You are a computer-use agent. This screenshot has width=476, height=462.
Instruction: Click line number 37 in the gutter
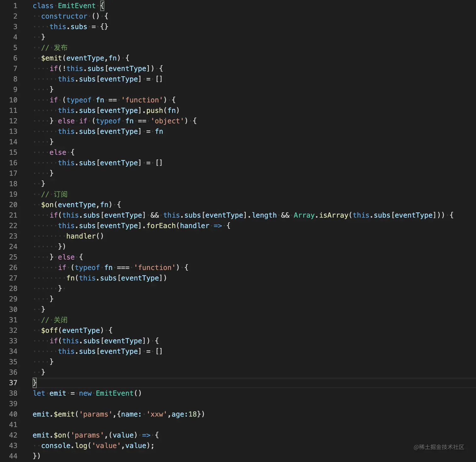click(13, 383)
